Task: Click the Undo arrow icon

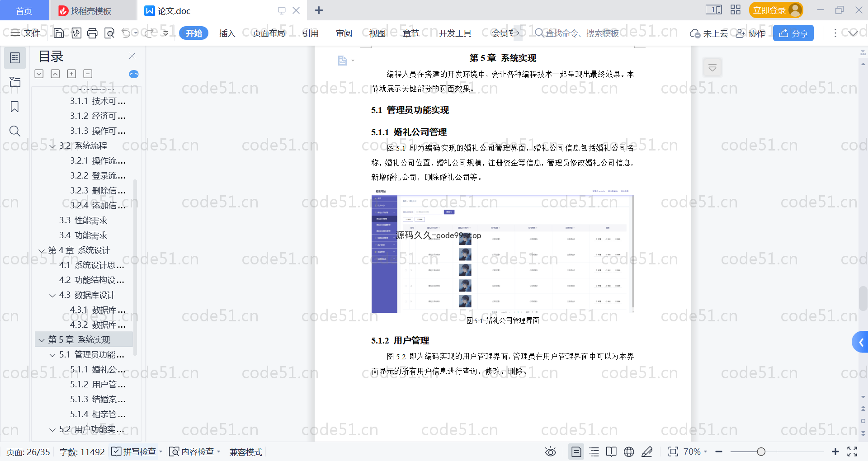Action: coord(126,33)
